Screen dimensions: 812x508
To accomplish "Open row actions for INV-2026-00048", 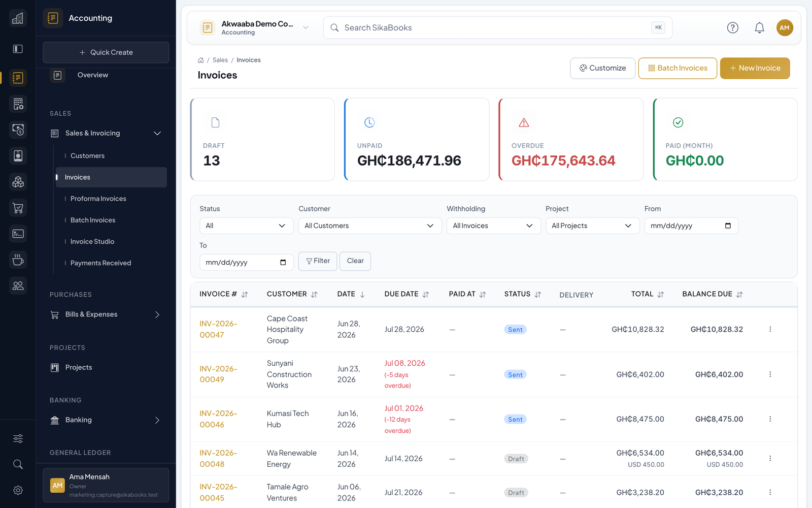I will (x=770, y=458).
